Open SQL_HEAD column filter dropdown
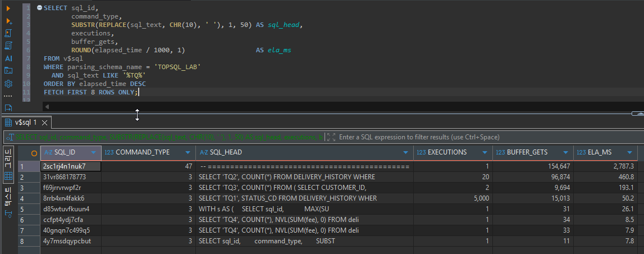The height and width of the screenshot is (254, 644). point(405,152)
